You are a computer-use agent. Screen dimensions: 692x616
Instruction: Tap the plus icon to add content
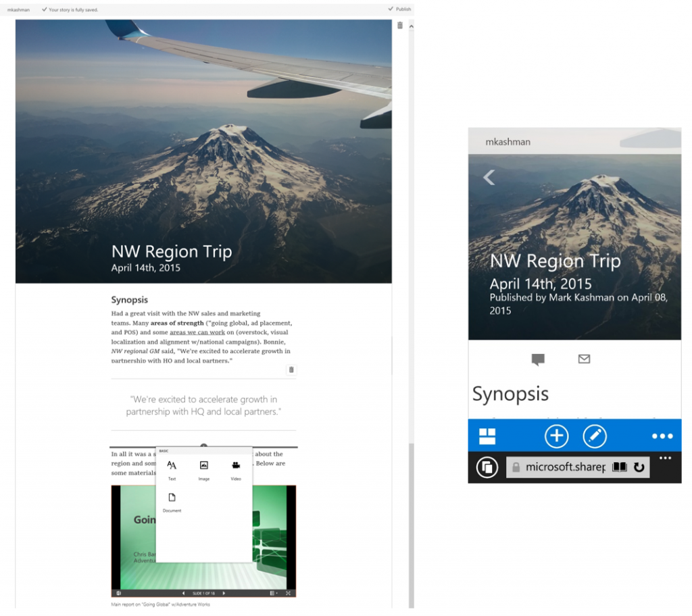tap(556, 436)
